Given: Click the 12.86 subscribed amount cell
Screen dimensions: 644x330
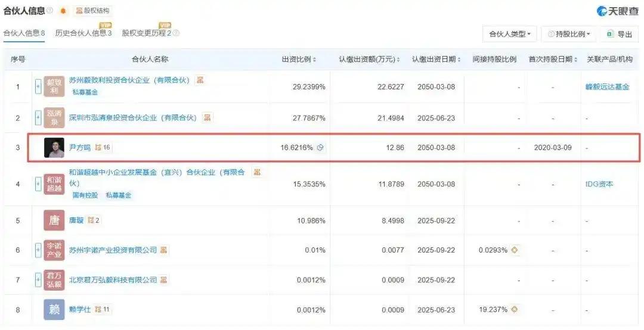Looking at the screenshot, I should [395, 147].
